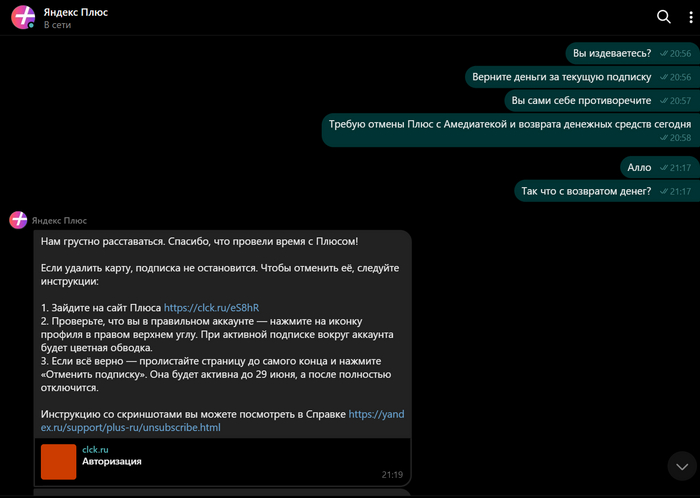Open the https://clck.ru/eS8hR link

coord(211,307)
